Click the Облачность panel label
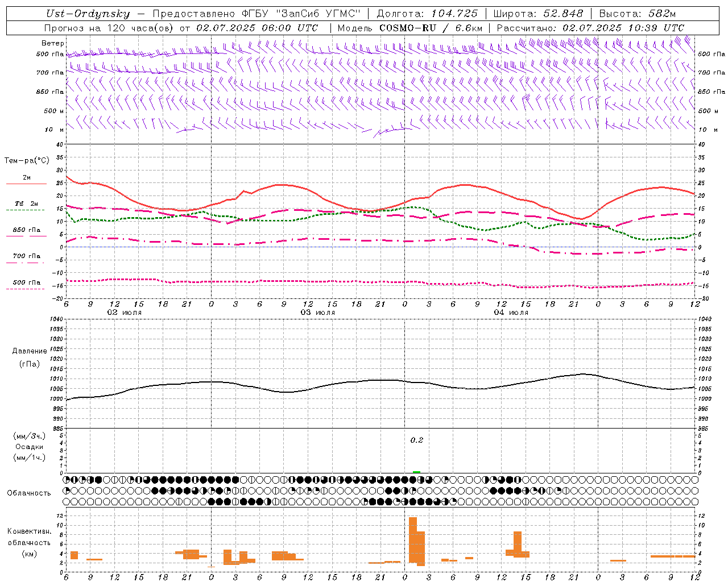 pos(29,493)
